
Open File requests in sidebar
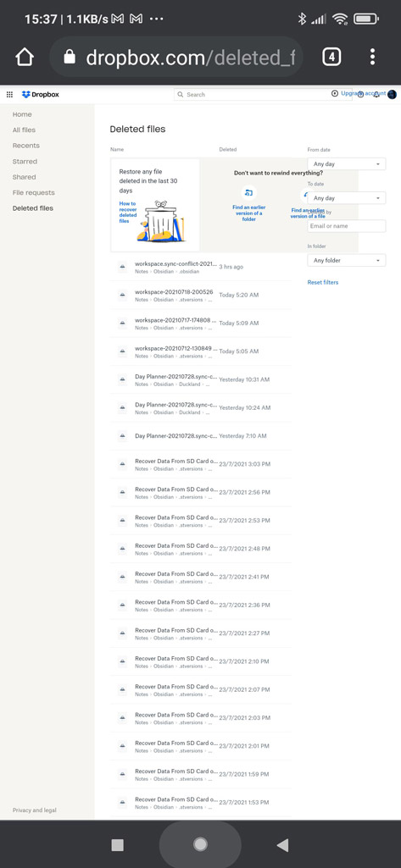click(x=33, y=192)
